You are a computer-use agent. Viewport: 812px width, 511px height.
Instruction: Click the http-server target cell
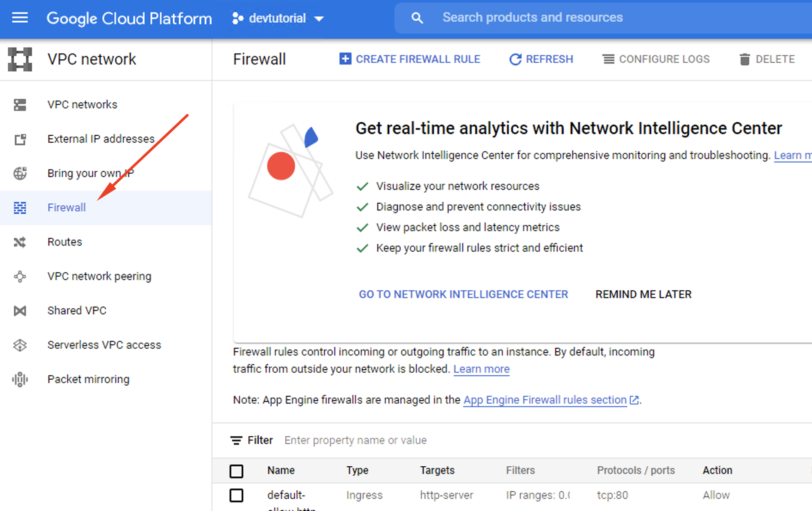(446, 495)
